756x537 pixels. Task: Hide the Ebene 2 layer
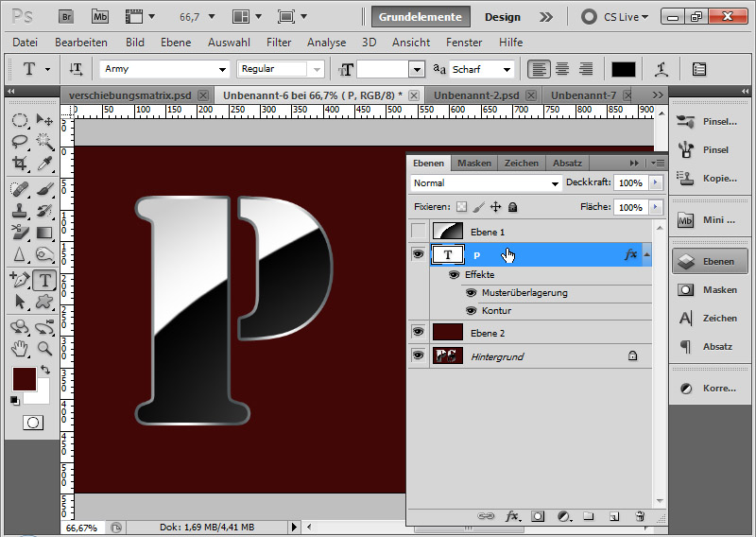tap(419, 332)
